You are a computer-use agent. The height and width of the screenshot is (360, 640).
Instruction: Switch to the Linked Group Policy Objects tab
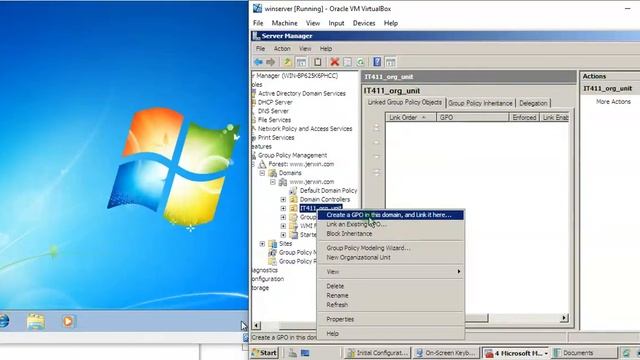click(404, 102)
